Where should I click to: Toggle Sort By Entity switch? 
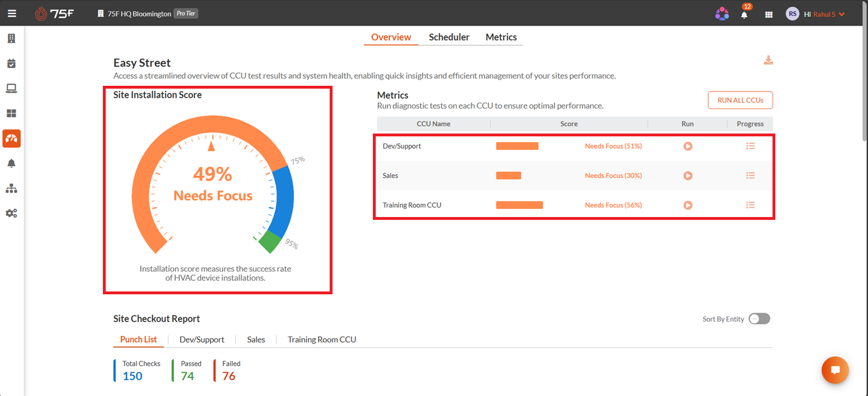point(759,319)
